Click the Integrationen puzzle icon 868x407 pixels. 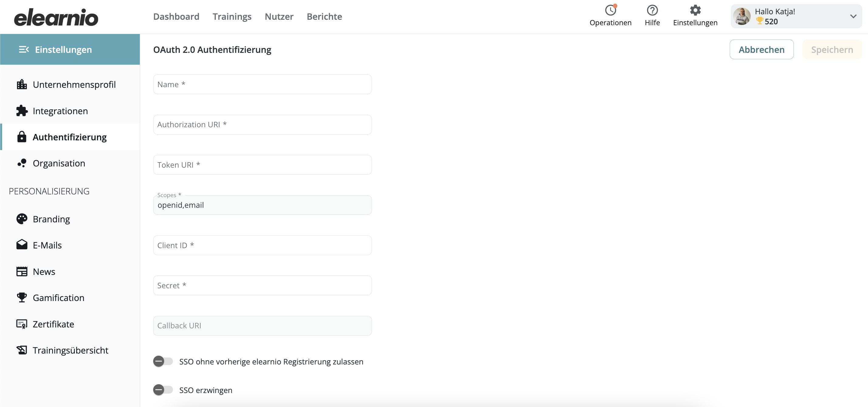22,111
